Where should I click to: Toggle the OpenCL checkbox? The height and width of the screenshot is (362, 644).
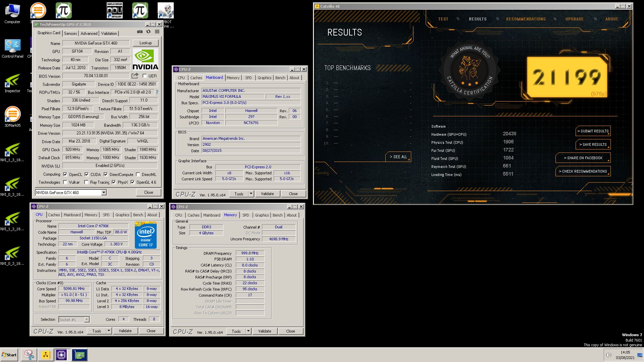pos(65,174)
